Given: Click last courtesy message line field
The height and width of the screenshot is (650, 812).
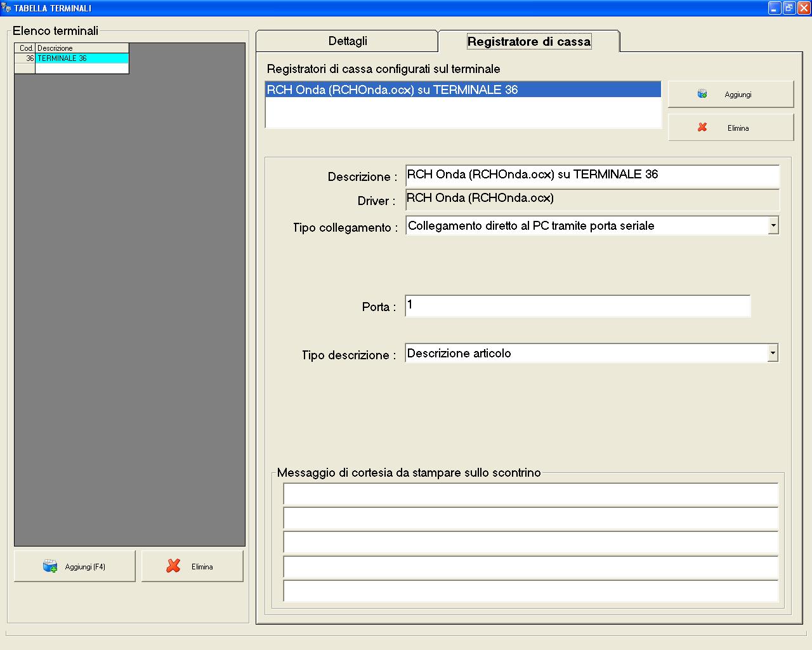Looking at the screenshot, I should point(530,591).
